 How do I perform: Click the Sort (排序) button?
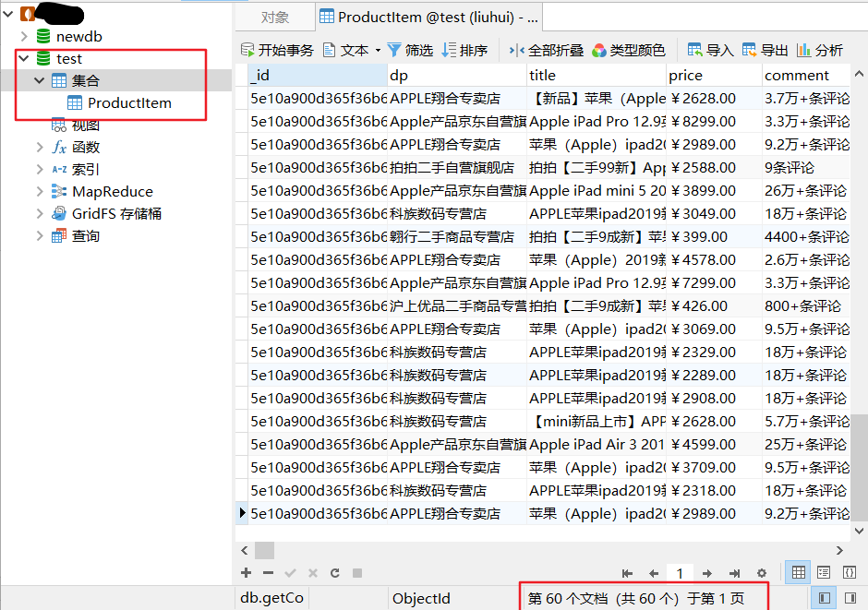464,51
